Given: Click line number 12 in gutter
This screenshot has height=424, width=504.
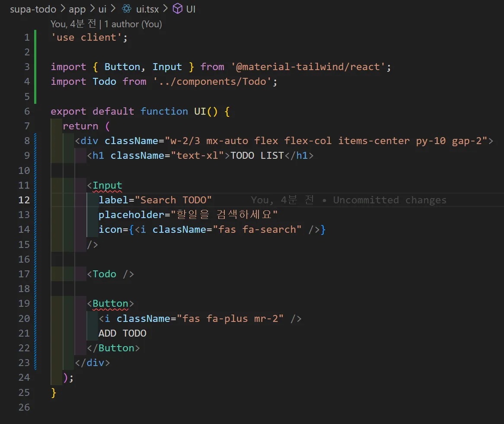Looking at the screenshot, I should point(24,200).
